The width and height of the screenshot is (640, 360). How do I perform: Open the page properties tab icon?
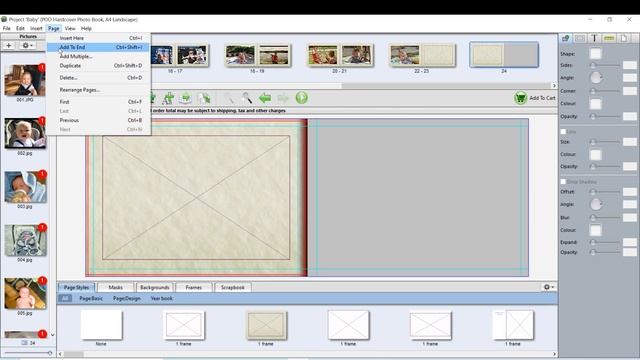click(624, 38)
